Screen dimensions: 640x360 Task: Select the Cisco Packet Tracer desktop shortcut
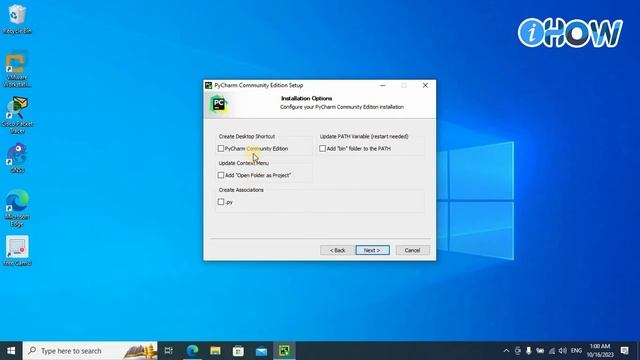[x=17, y=115]
